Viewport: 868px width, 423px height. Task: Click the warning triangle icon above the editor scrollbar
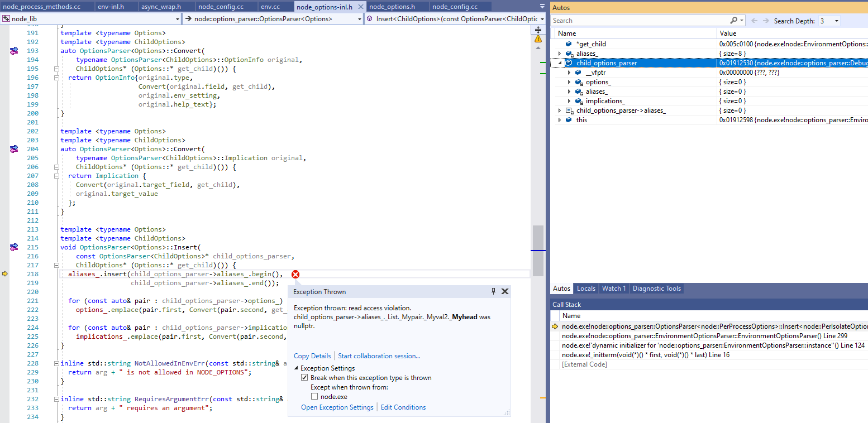click(x=538, y=39)
